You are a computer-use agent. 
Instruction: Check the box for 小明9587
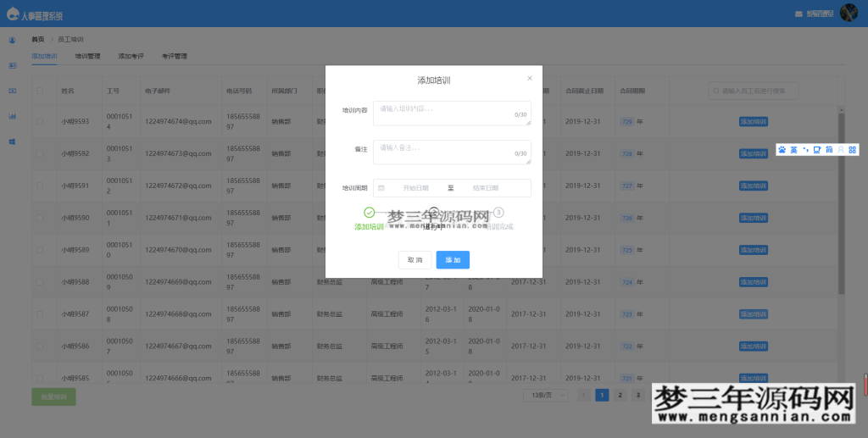point(40,314)
